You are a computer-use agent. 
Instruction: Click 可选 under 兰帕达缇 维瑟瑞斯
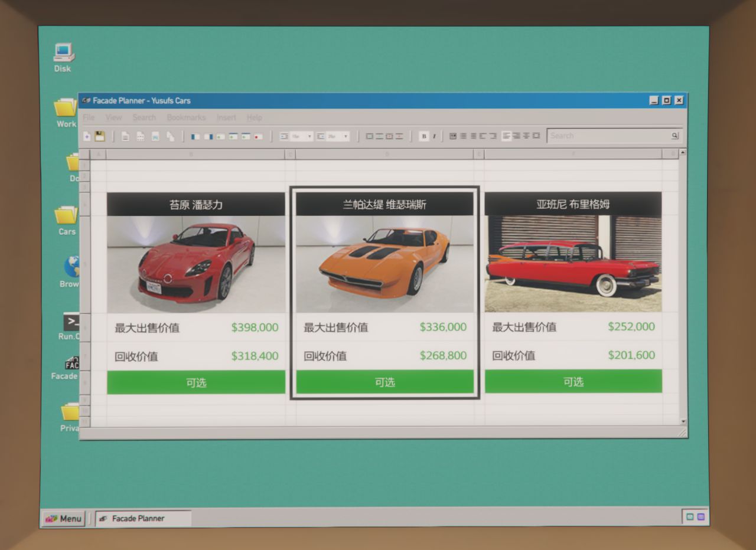385,382
